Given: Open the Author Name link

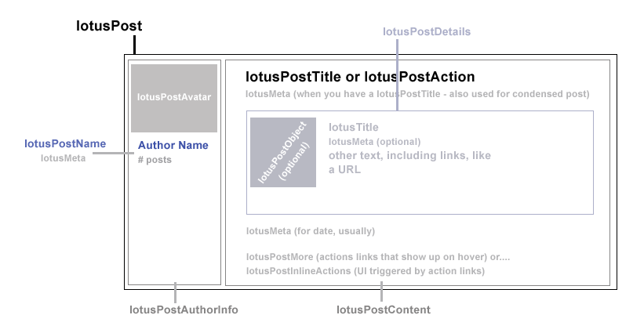Looking at the screenshot, I should [173, 145].
